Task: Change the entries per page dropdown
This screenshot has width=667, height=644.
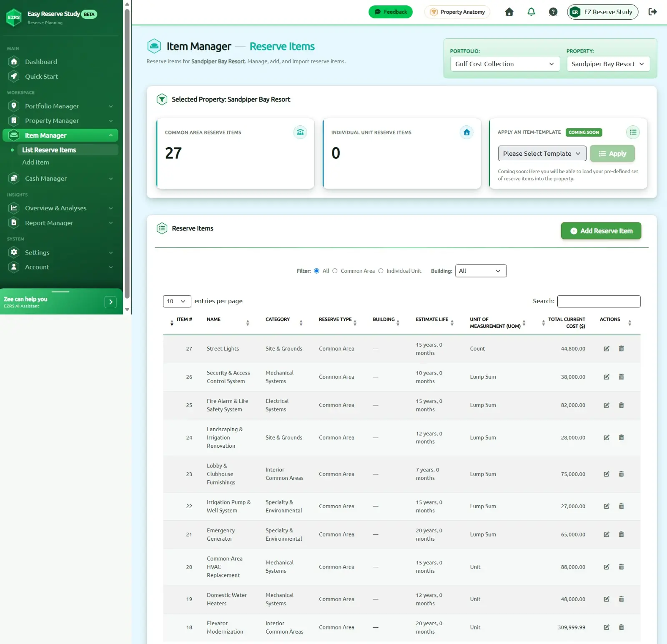Action: pos(177,301)
